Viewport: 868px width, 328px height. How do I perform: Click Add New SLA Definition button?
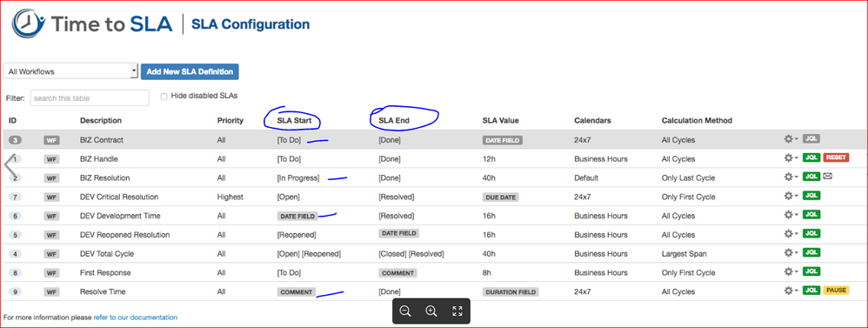(190, 71)
